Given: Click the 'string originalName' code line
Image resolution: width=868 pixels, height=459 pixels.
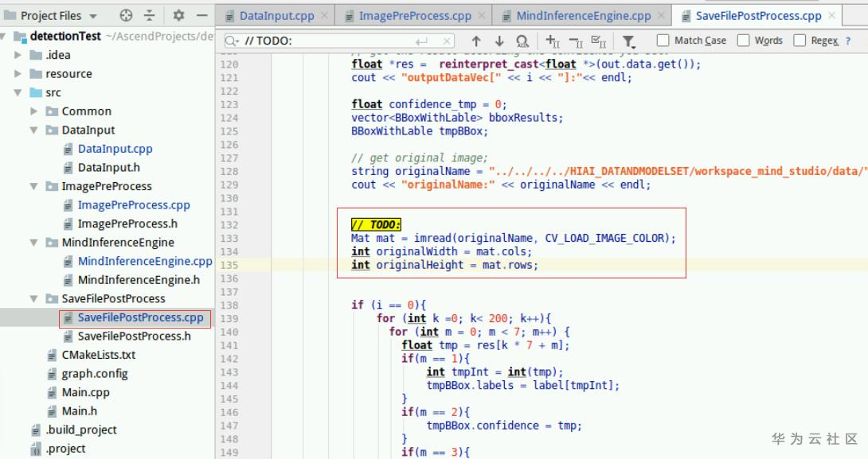Looking at the screenshot, I should 609,172.
